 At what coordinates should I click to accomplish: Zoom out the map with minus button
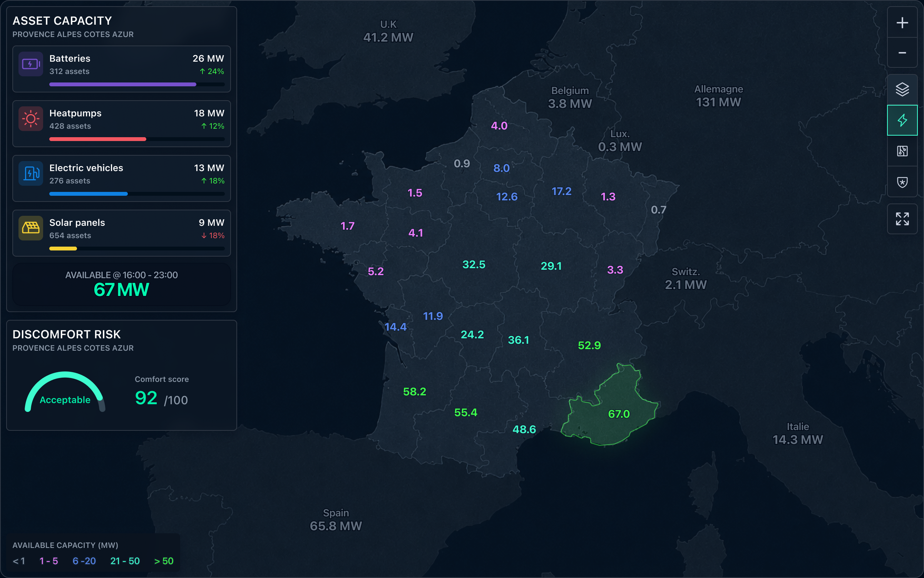click(902, 53)
